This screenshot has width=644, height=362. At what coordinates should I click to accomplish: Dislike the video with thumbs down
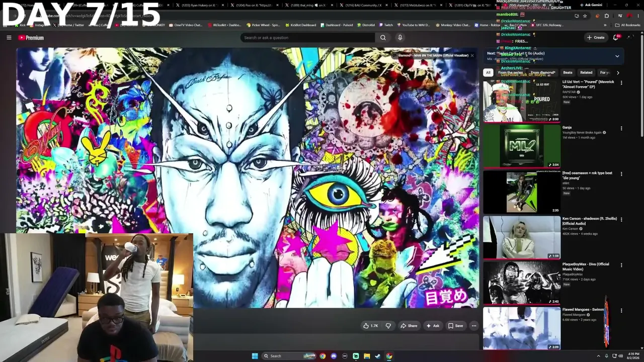[388, 326]
